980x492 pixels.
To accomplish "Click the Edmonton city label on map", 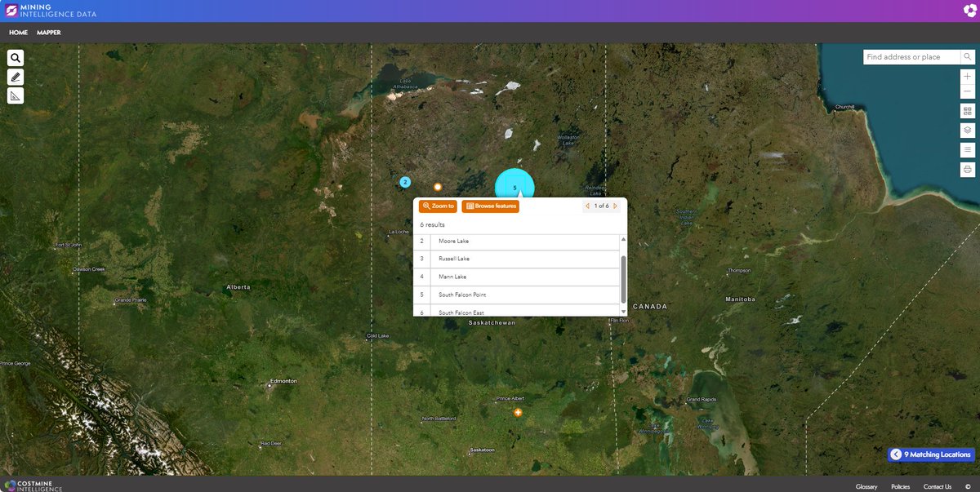I will coord(284,381).
